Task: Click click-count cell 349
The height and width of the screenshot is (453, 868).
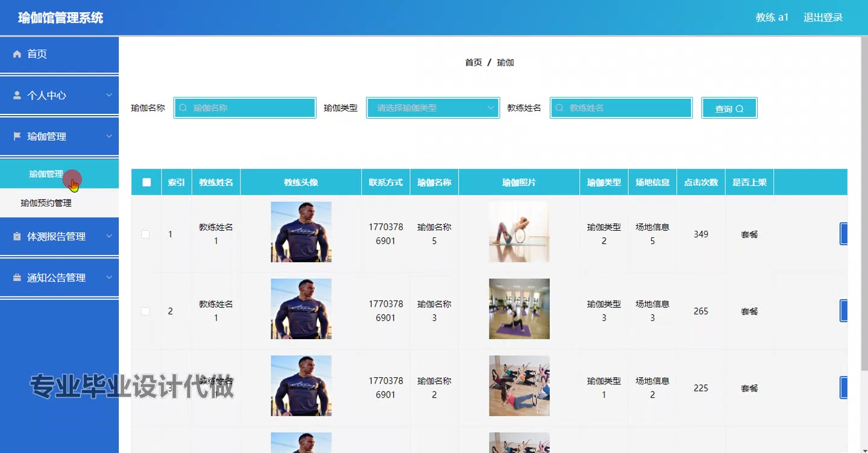Action: (701, 234)
